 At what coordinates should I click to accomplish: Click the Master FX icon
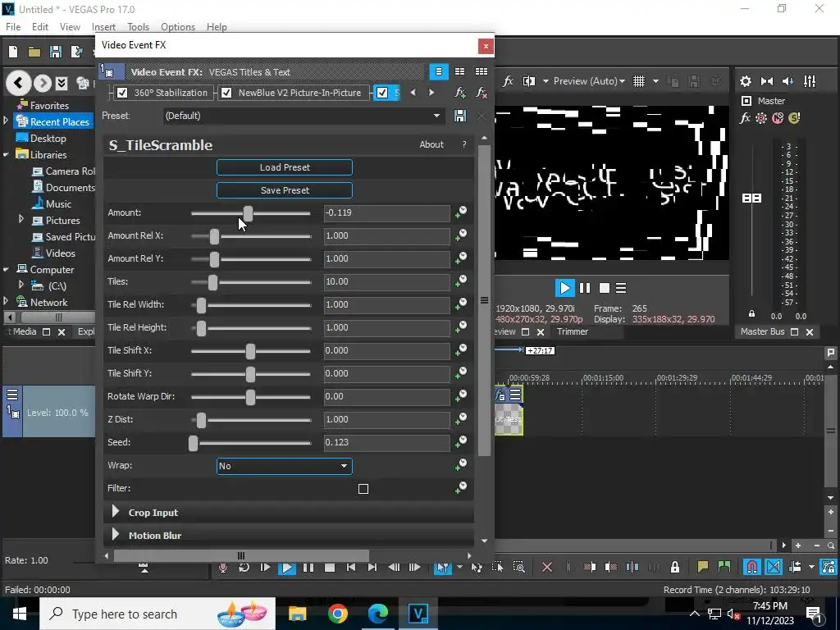point(745,118)
